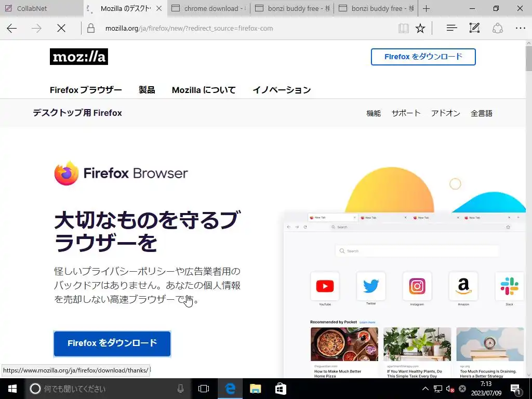
Task: Open Task View on taskbar
Action: click(204, 389)
